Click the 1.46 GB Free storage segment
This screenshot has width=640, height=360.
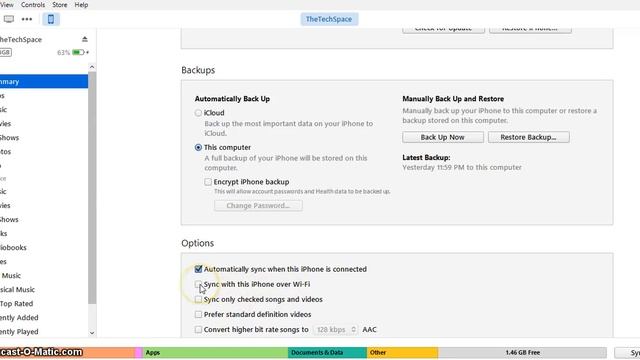tap(522, 352)
